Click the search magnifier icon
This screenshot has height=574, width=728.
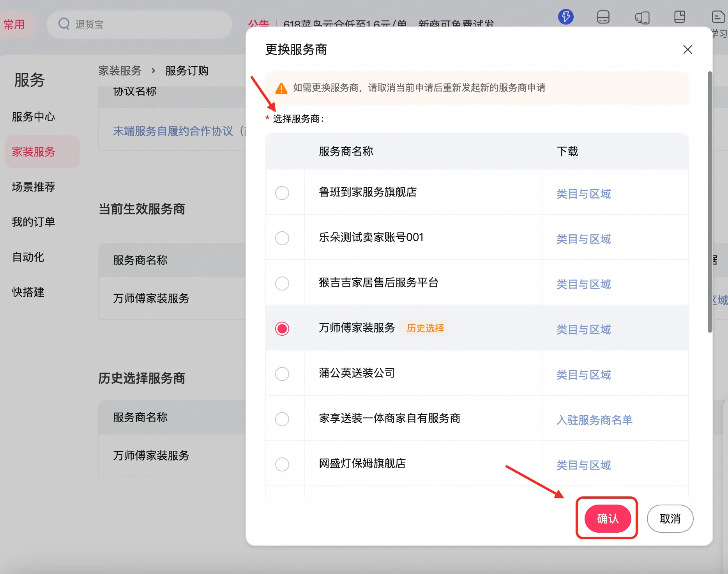(64, 24)
